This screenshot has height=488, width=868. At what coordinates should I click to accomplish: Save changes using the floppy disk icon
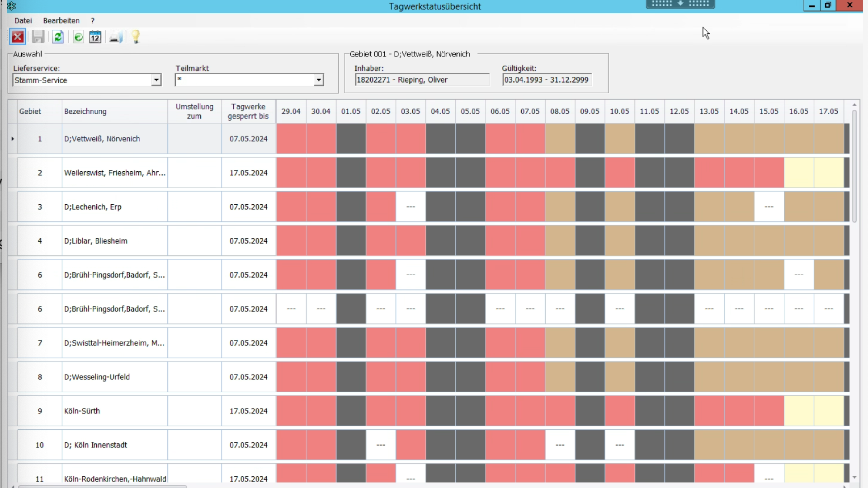[x=38, y=37]
